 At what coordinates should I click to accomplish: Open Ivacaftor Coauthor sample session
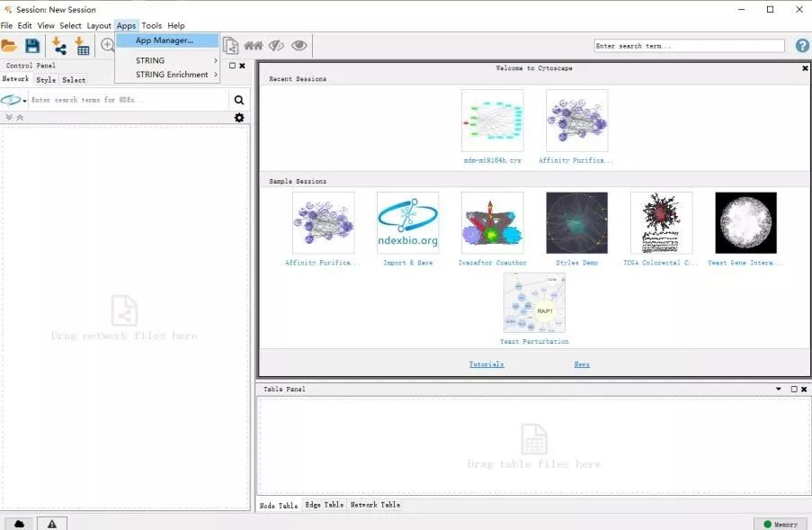click(493, 223)
